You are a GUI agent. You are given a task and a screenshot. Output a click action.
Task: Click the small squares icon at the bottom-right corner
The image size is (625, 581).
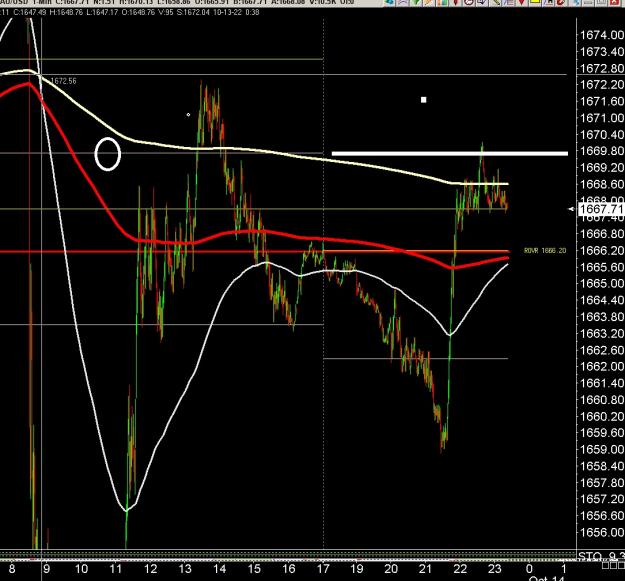613,565
